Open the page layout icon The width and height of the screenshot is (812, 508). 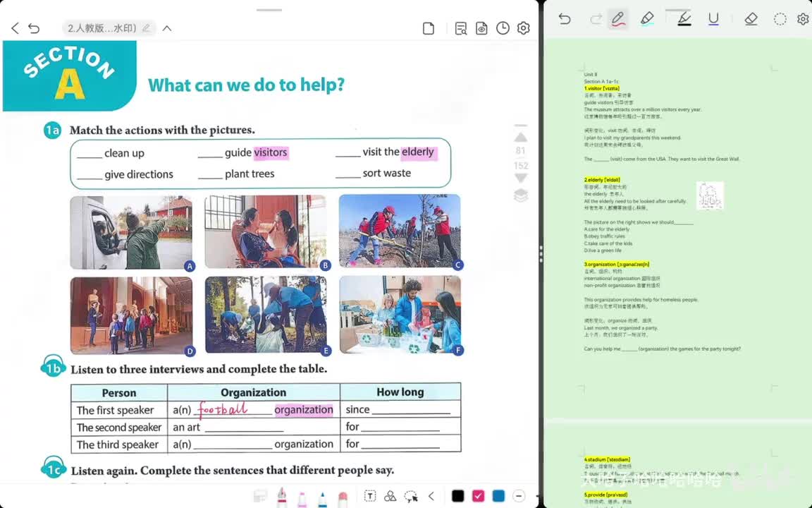[x=429, y=28]
